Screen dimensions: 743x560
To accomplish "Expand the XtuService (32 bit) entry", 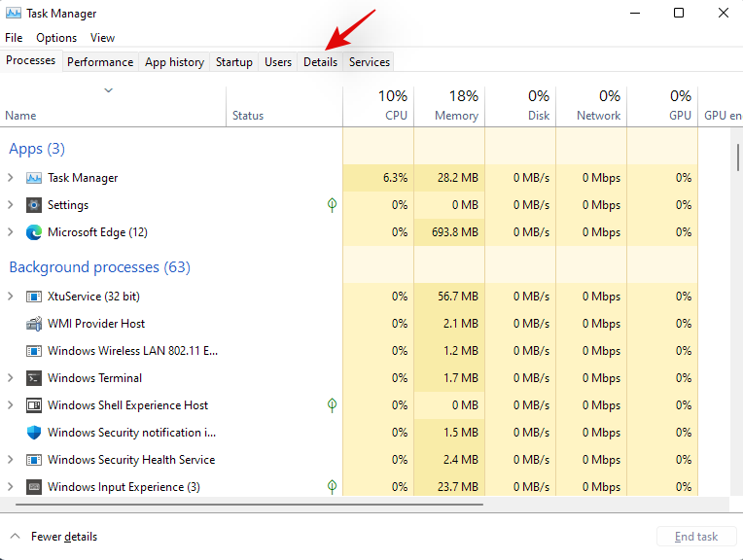I will coord(11,297).
